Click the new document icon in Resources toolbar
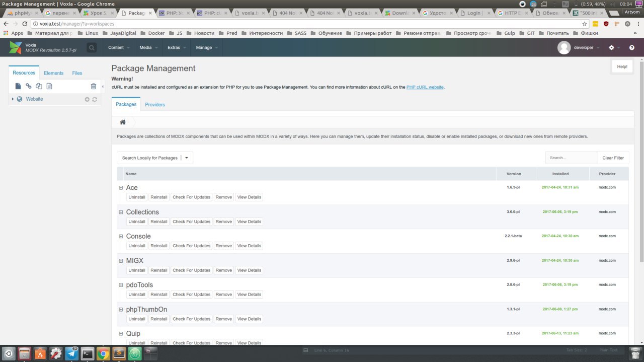This screenshot has width=644, height=362. tap(18, 86)
